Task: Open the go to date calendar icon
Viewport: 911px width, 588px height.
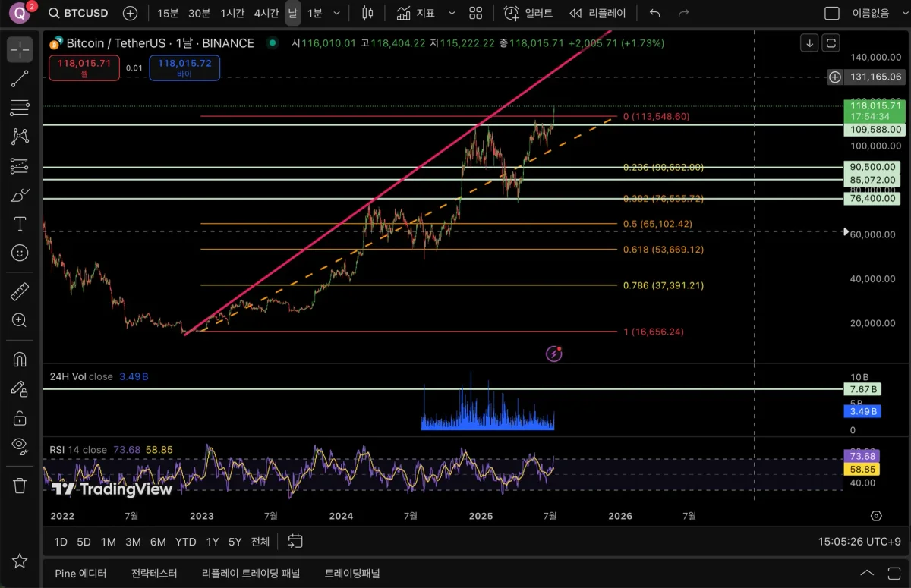Action: (295, 541)
